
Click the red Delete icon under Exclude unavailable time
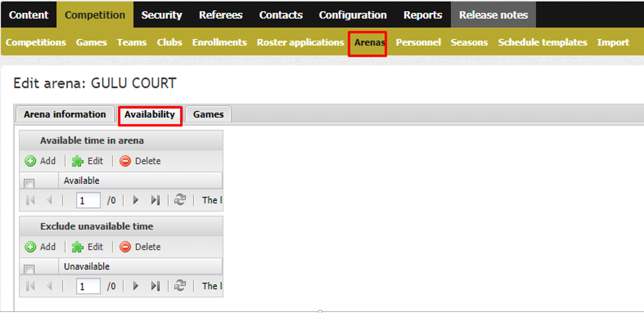point(125,247)
